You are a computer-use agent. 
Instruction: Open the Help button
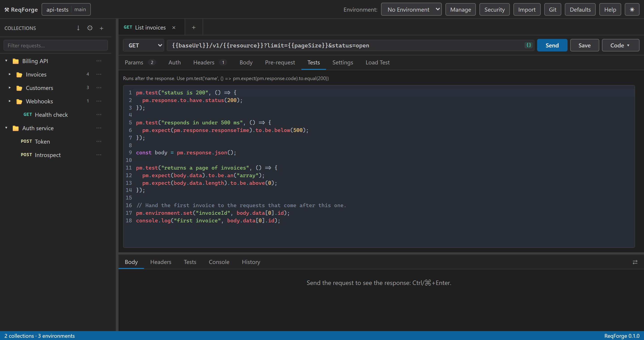pos(610,9)
